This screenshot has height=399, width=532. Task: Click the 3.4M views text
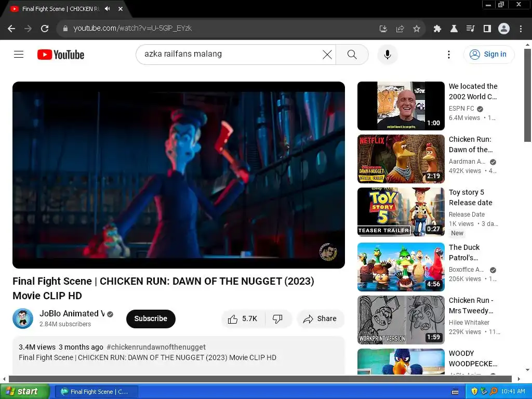coord(37,347)
